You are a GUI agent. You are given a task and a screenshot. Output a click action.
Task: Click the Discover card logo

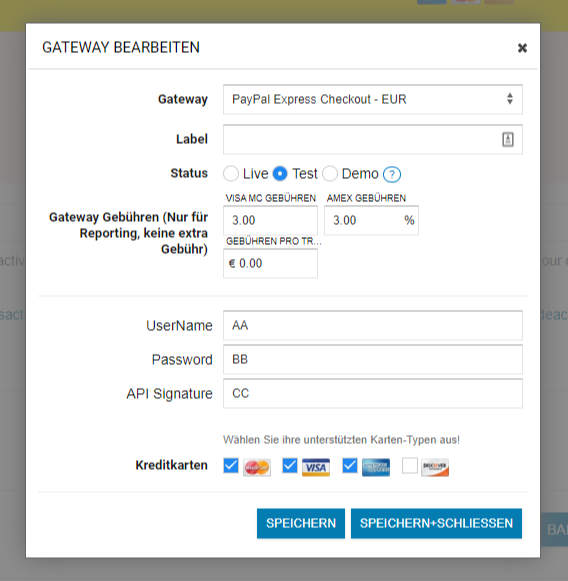(435, 467)
